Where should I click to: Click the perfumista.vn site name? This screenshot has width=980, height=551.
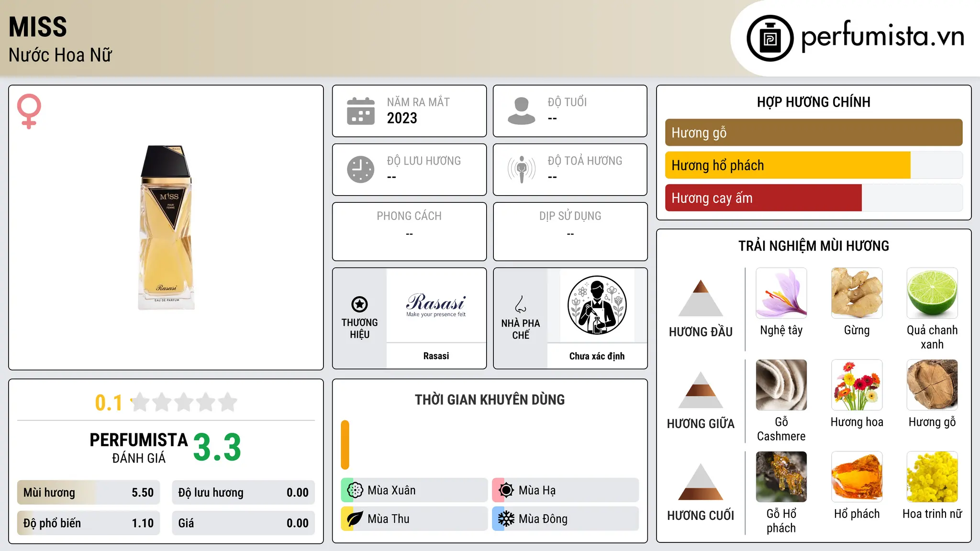click(x=883, y=36)
